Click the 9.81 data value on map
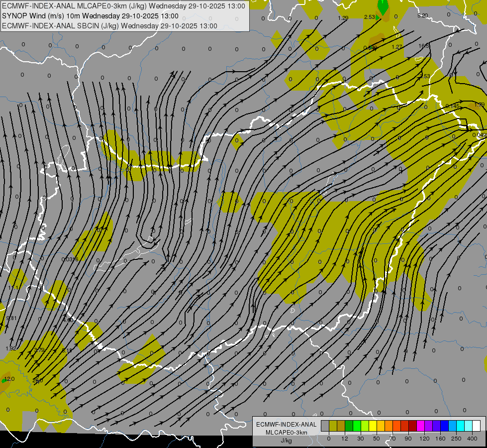 11,318
